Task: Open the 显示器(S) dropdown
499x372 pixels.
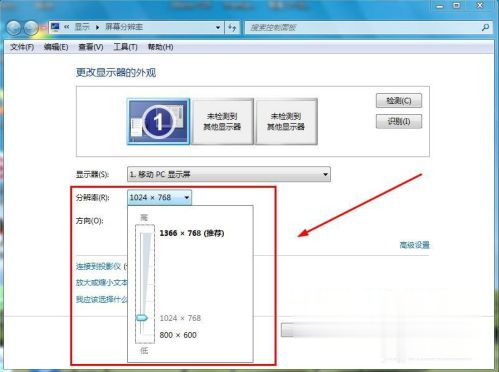Action: pos(229,174)
